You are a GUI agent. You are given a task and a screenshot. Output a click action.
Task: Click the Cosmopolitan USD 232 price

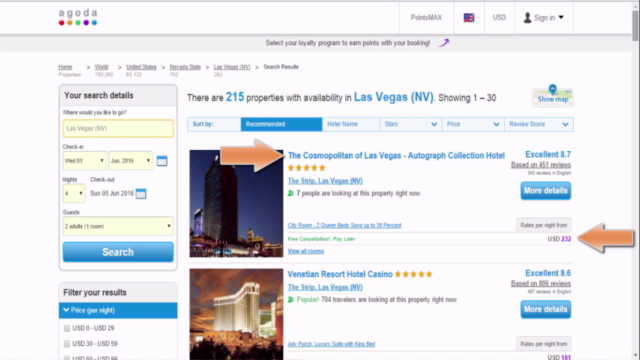point(559,239)
